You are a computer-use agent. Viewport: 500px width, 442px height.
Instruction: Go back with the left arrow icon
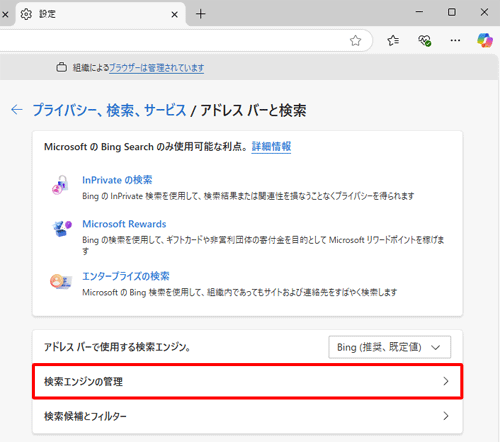click(17, 109)
